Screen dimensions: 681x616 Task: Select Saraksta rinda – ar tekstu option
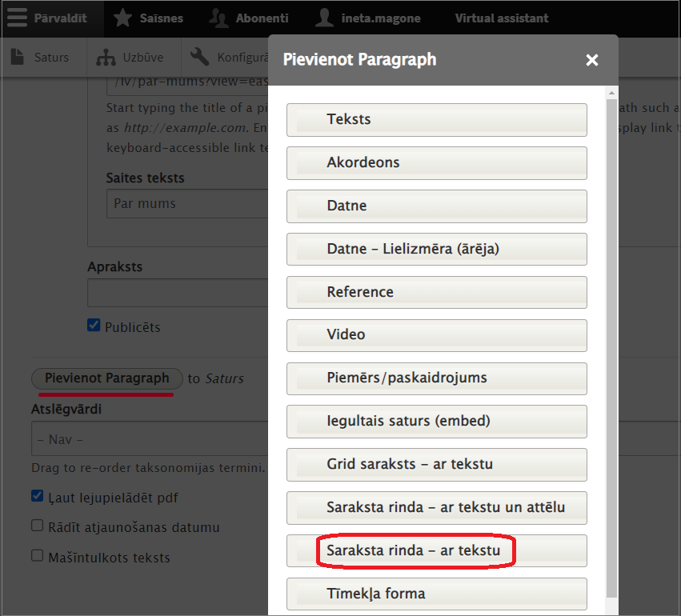tap(436, 550)
